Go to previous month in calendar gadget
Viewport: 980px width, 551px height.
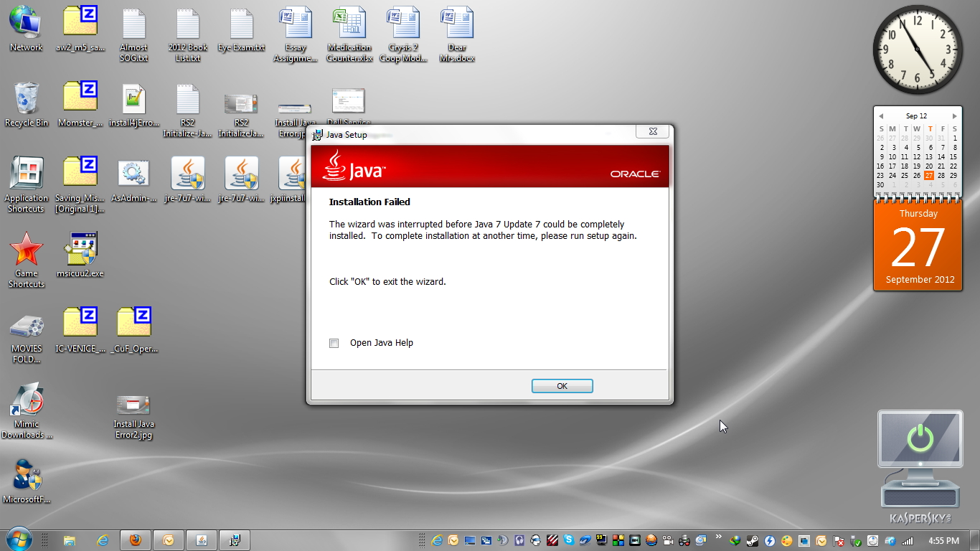coord(881,116)
